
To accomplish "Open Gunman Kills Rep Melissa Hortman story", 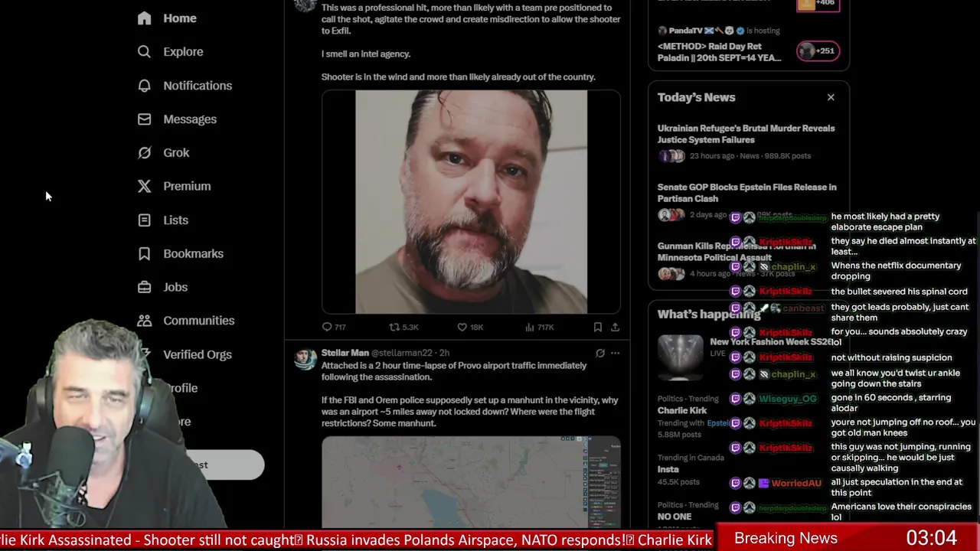I will (737, 252).
